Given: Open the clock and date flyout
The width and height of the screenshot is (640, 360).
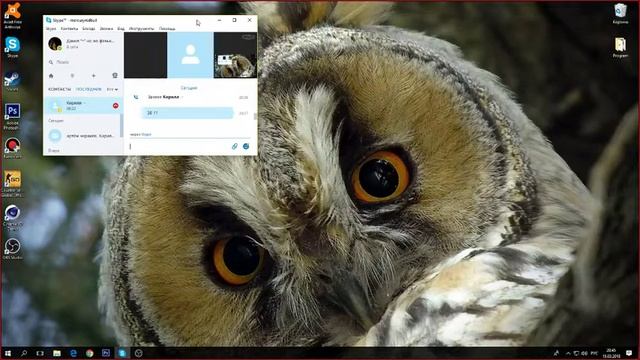Looking at the screenshot, I should (x=611, y=353).
